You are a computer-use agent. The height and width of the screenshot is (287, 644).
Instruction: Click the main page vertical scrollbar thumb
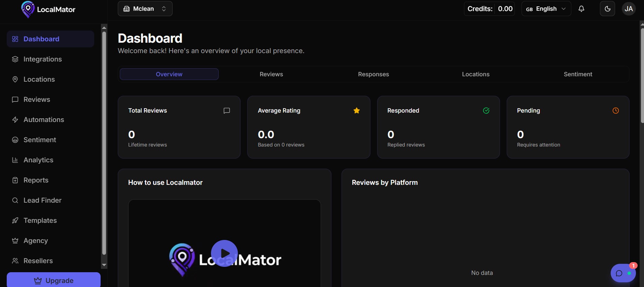642,76
